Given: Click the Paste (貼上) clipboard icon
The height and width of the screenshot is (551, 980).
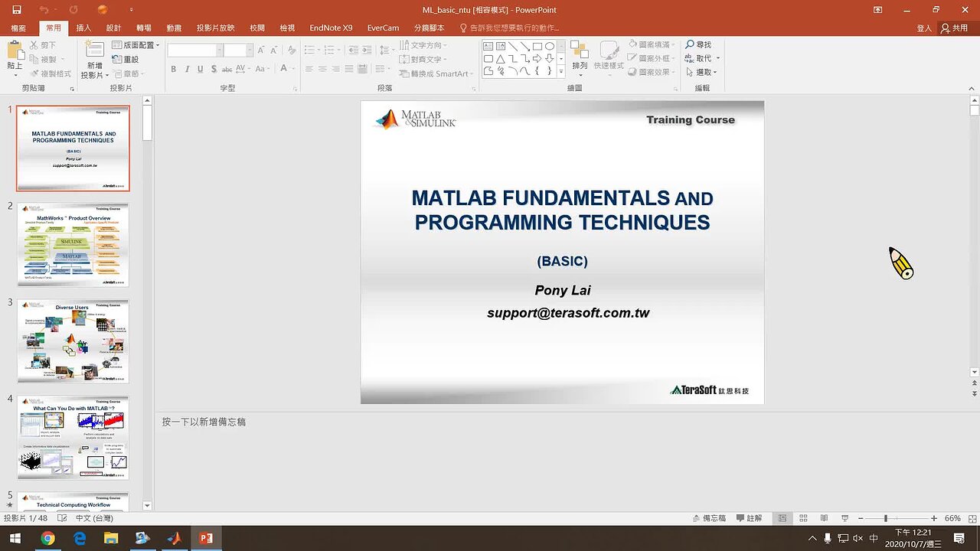Looking at the screenshot, I should click(x=15, y=52).
